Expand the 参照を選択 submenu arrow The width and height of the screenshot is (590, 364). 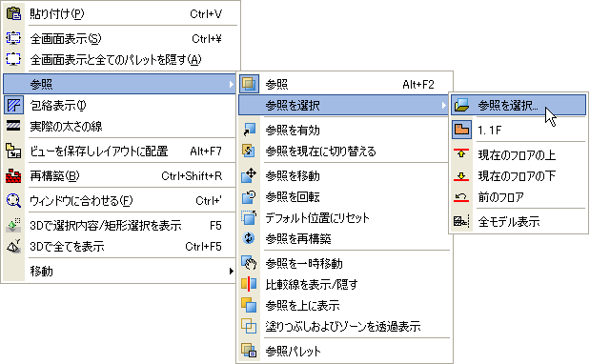tap(444, 105)
